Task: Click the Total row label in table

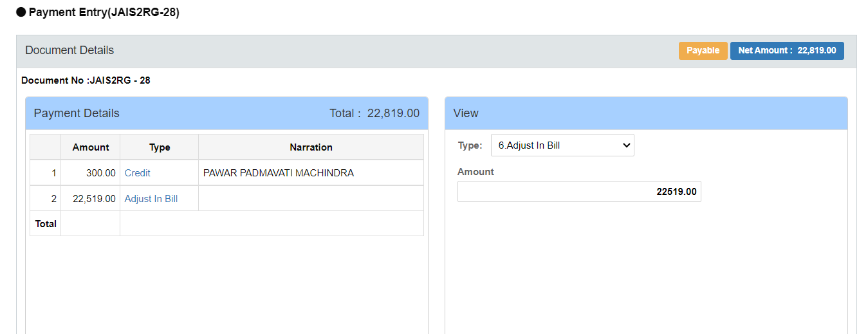Action: 46,224
